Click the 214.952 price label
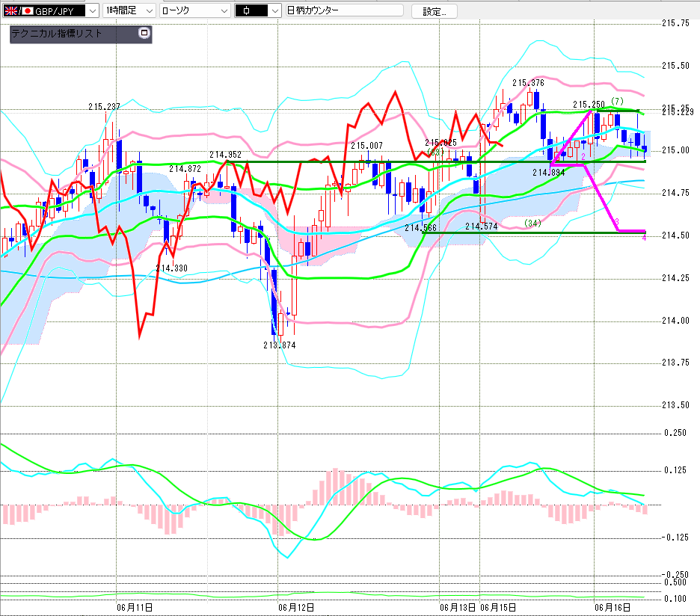This screenshot has width=700, height=616. pos(225,155)
